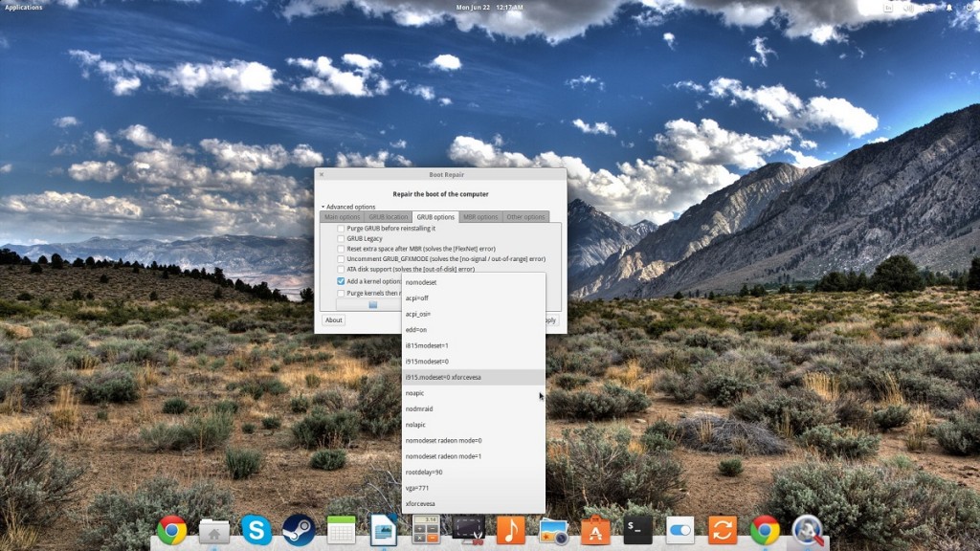980x551 pixels.
Task: Open the Software Center shopping bag icon
Action: point(595,530)
